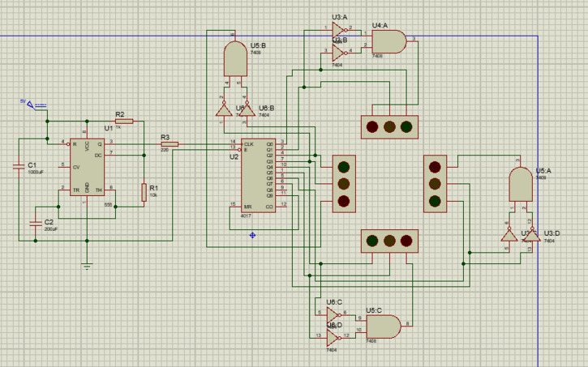The width and height of the screenshot is (588, 367).
Task: Select resistor R2 above the 555 timer
Action: tap(124, 121)
